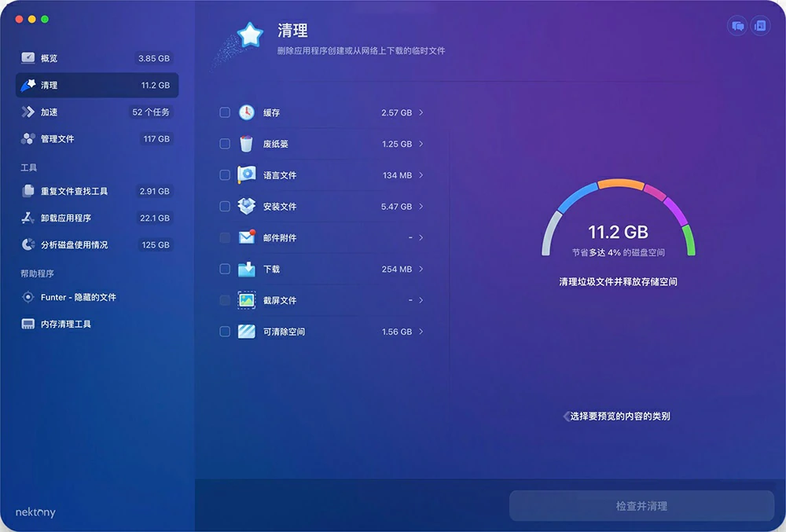Screen dimensions: 786x532
Task: Click the nektony logo at bottom left
Action: pyautogui.click(x=35, y=512)
